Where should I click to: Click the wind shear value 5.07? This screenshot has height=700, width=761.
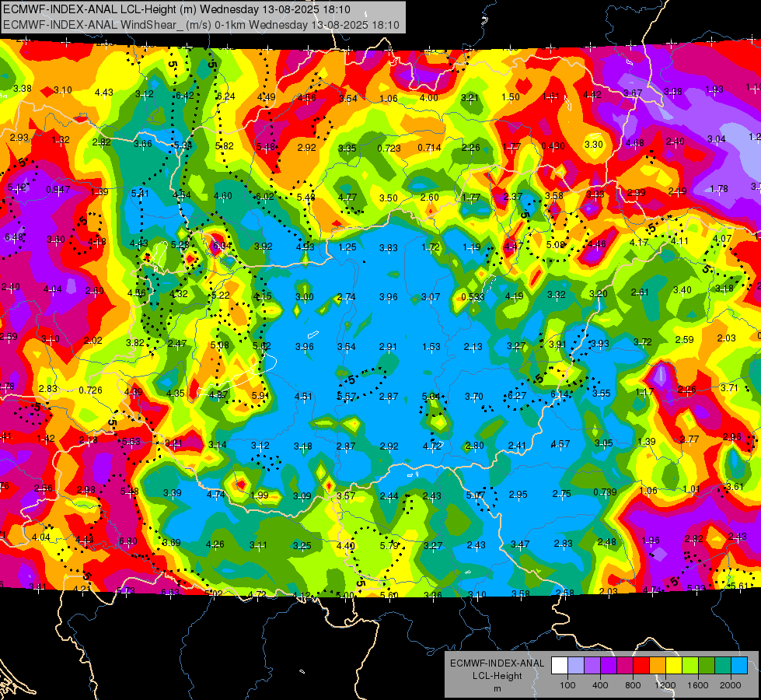pyautogui.click(x=475, y=495)
